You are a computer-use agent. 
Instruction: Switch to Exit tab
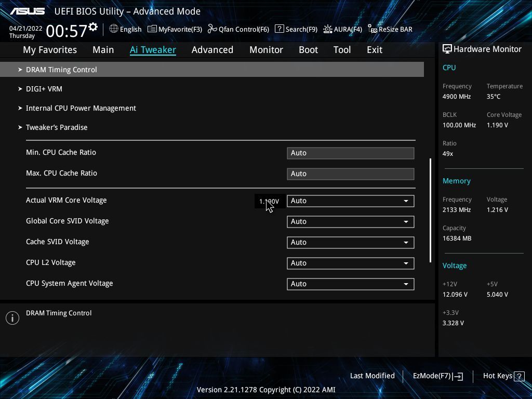375,50
